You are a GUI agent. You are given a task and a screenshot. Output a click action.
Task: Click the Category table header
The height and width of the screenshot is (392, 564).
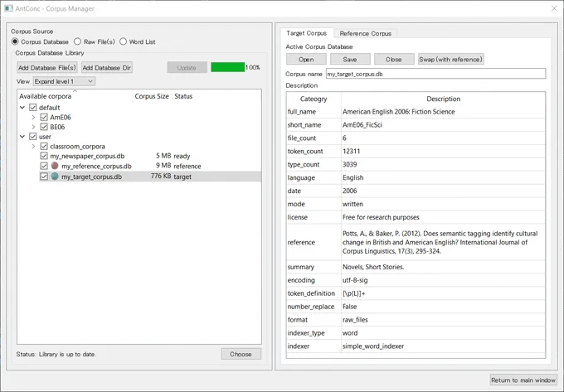pos(314,99)
